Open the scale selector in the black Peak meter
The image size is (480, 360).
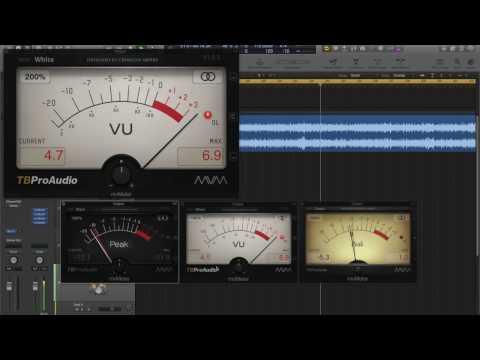click(77, 218)
